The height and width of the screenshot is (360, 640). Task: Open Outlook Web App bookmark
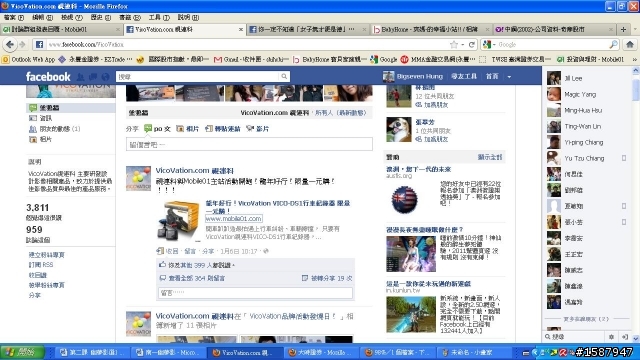[x=29, y=60]
